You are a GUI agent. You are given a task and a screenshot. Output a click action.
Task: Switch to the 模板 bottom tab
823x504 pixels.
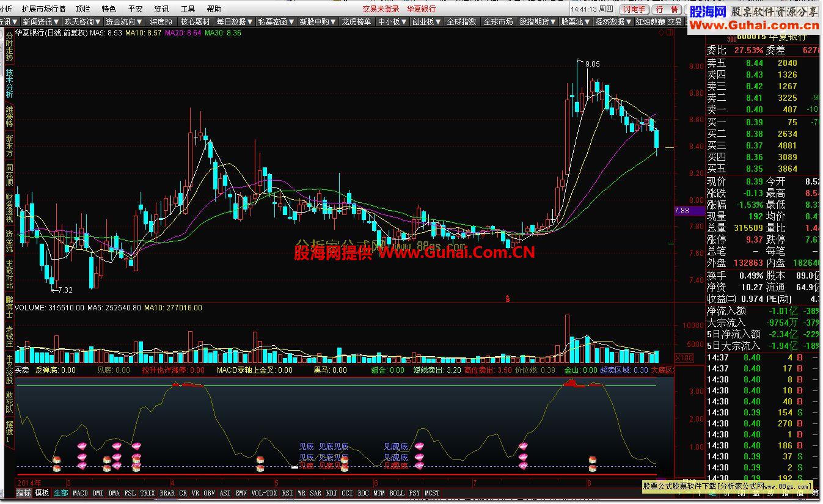coord(42,492)
